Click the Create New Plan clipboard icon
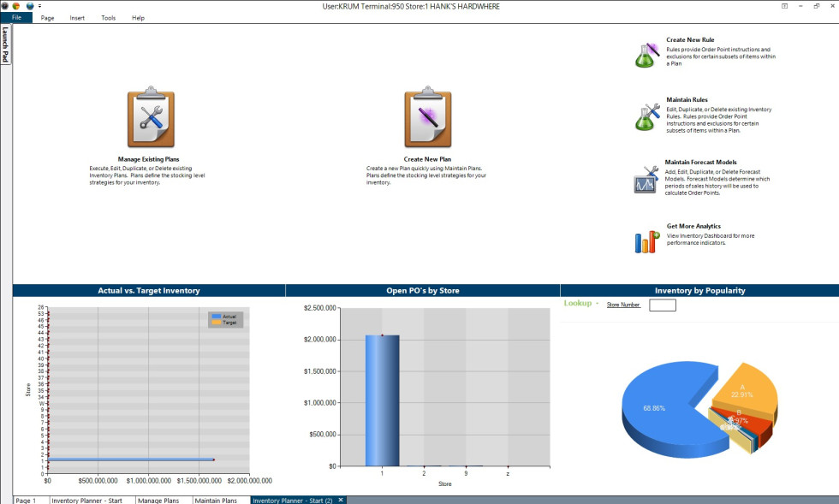This screenshot has height=504, width=839. [x=428, y=120]
